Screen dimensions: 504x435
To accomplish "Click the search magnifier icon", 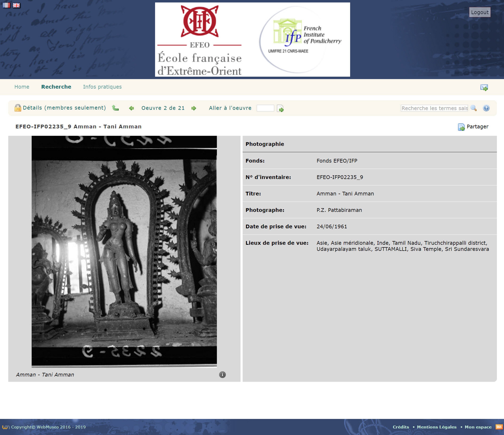I will pos(473,108).
